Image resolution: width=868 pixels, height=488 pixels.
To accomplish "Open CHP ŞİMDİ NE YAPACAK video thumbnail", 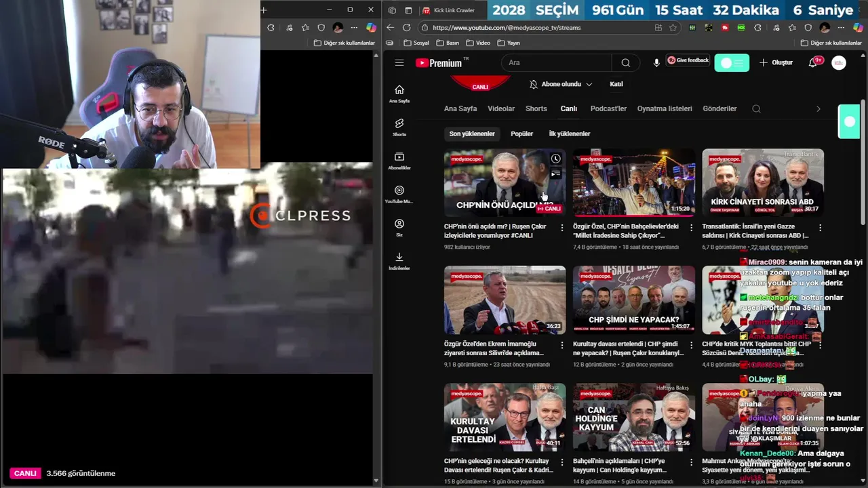I will click(x=634, y=300).
